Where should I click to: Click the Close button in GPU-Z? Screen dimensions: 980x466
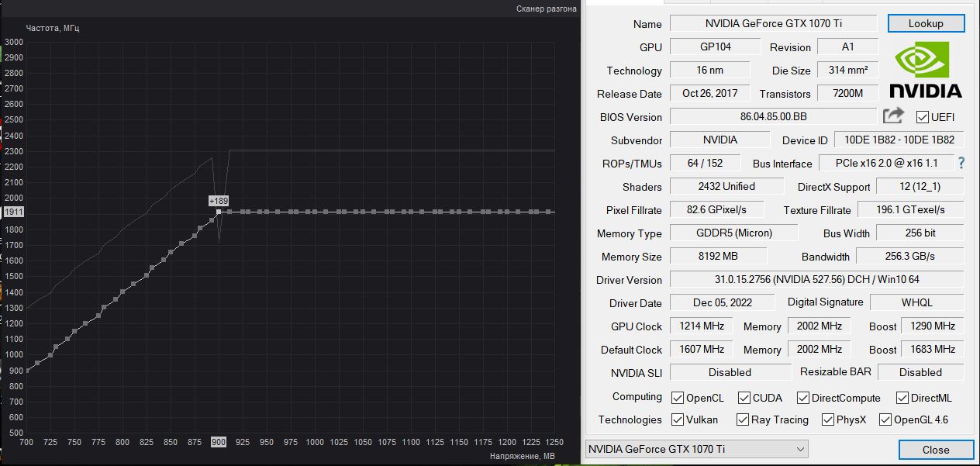click(936, 450)
